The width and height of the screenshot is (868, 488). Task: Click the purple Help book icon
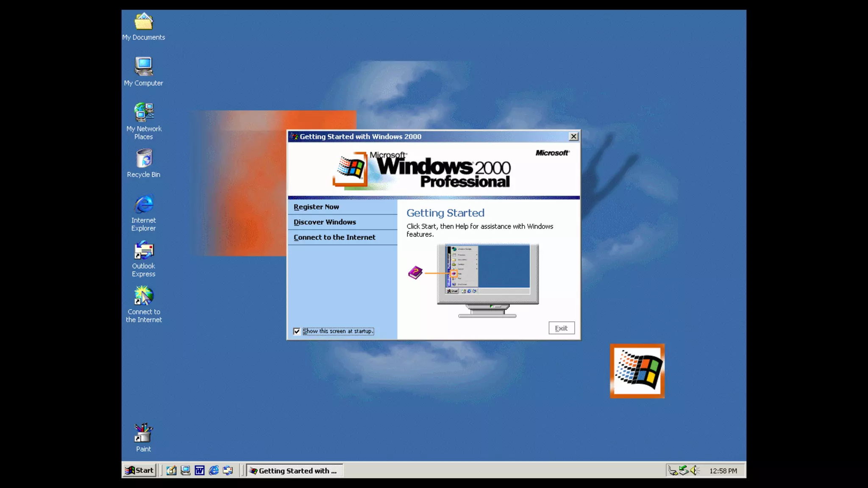pos(415,272)
